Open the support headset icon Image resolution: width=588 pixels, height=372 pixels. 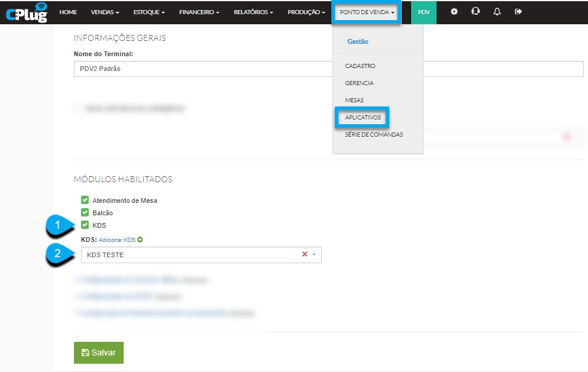tap(476, 11)
